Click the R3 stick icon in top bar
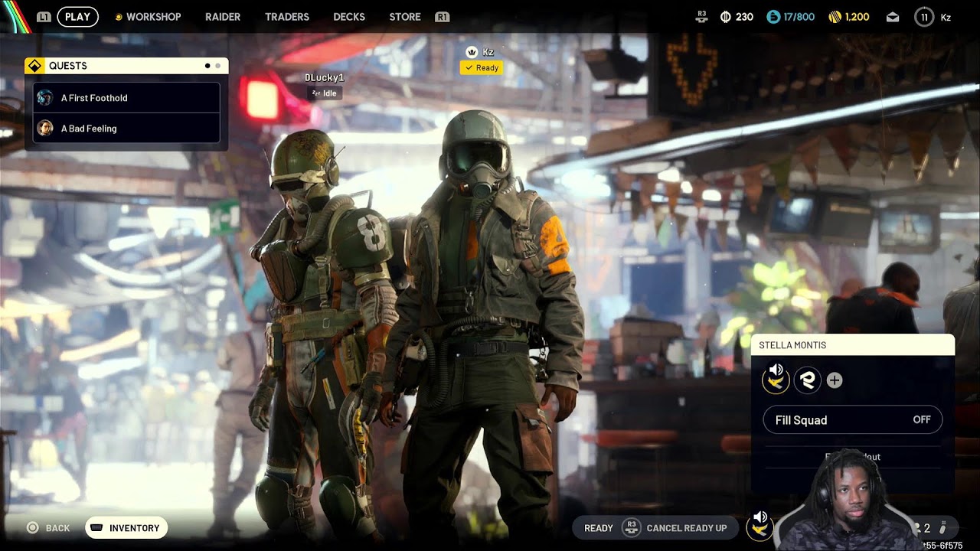Image resolution: width=980 pixels, height=551 pixels. point(702,16)
